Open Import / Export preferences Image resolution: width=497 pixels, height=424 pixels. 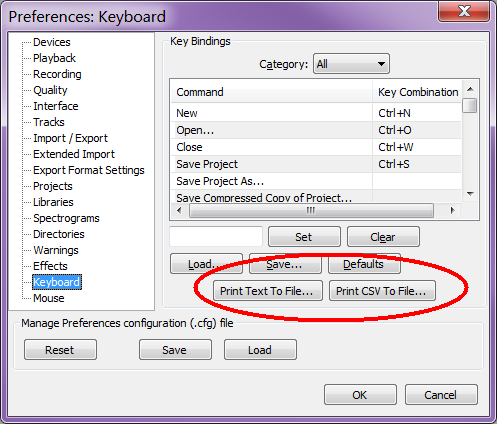pyautogui.click(x=70, y=138)
